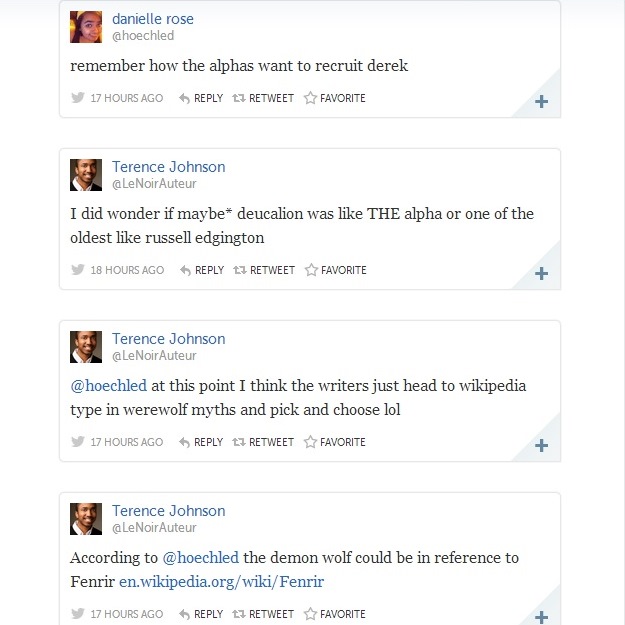Screen dimensions: 625x625
Task: Open the en.wikipedia.org/wiki/Fenrir link
Action: 221,581
